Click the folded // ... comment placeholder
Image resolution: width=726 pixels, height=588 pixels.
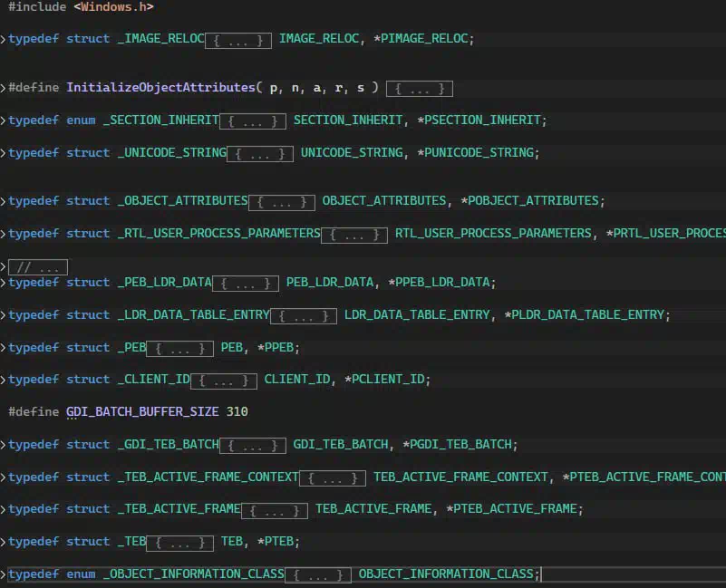(x=38, y=267)
